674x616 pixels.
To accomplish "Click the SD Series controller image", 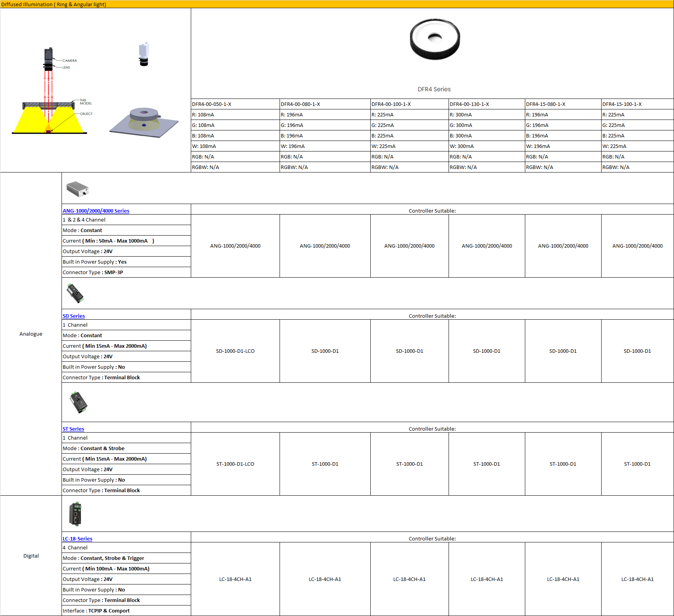I will [x=75, y=293].
